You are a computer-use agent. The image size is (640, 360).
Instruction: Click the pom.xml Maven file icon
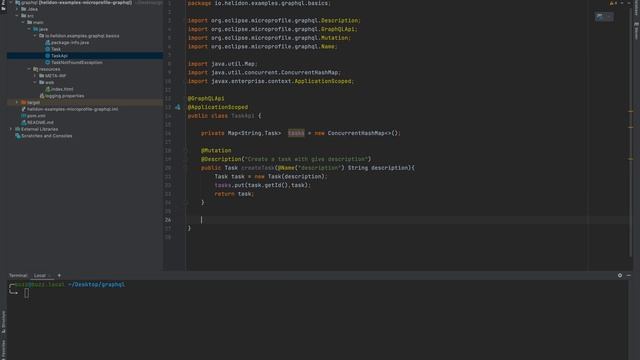(23, 116)
